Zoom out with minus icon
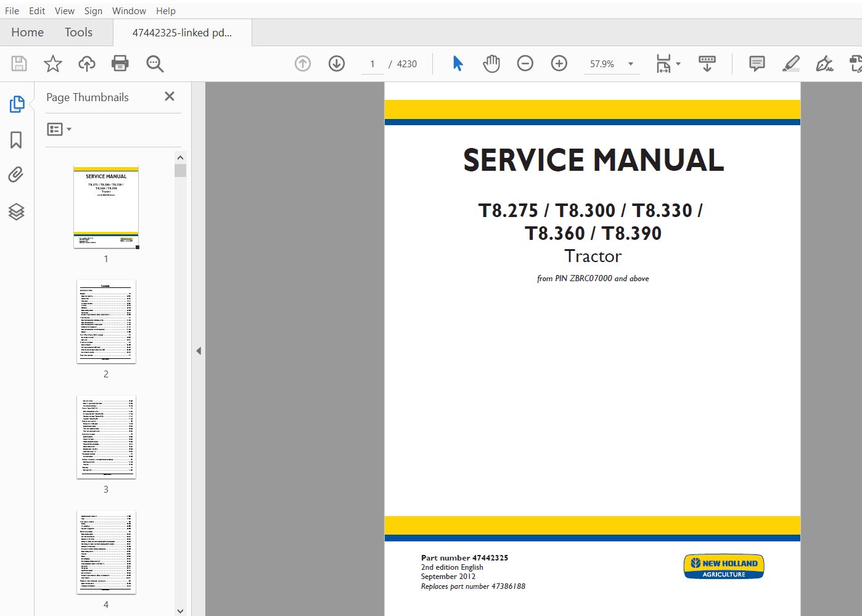Screen dimensions: 862x616 [525, 64]
